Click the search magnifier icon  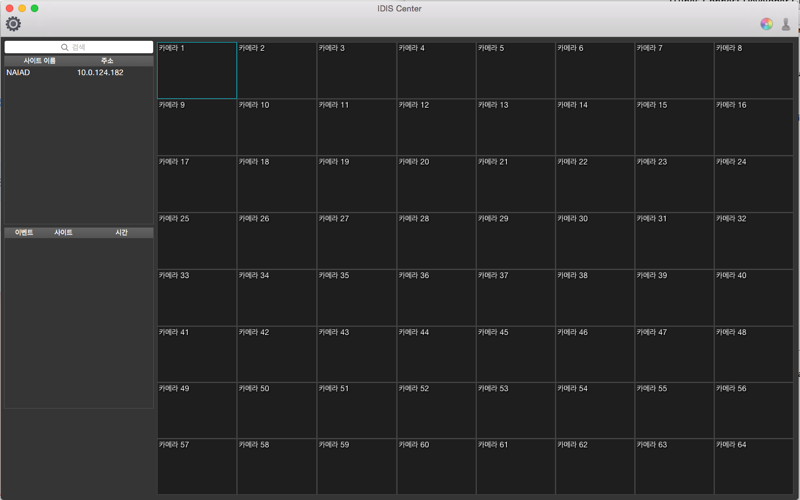click(65, 47)
